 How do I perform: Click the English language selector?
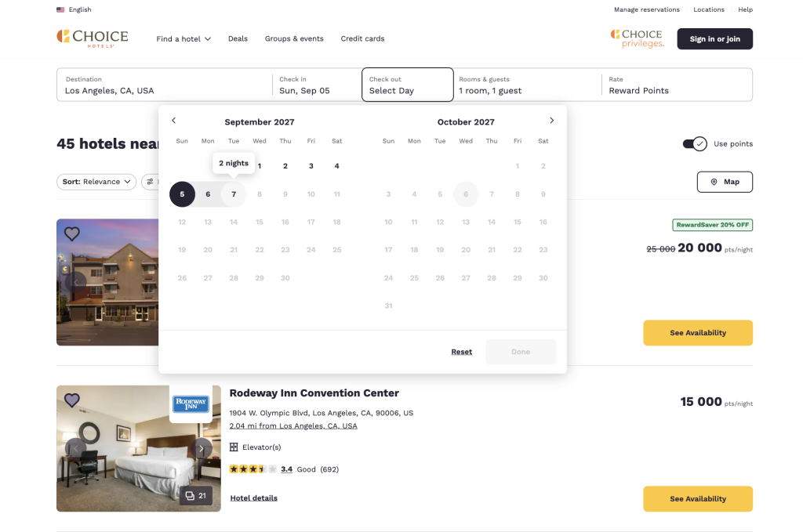(x=74, y=9)
